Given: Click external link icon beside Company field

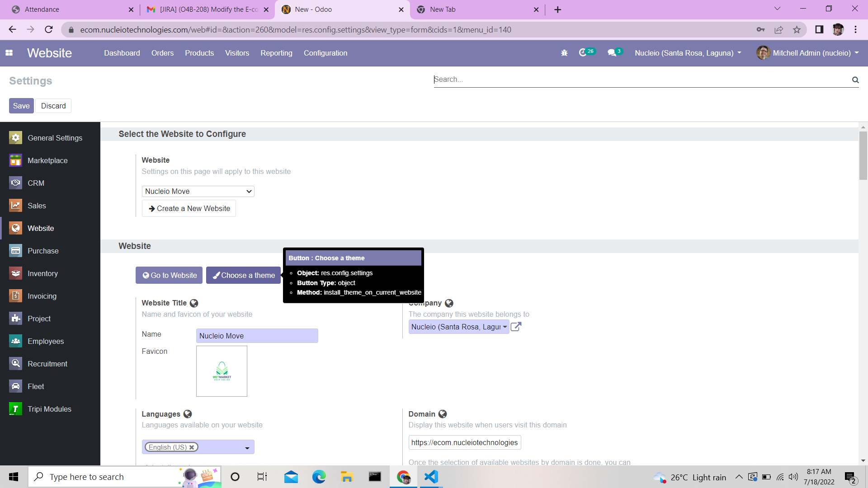Looking at the screenshot, I should (516, 327).
